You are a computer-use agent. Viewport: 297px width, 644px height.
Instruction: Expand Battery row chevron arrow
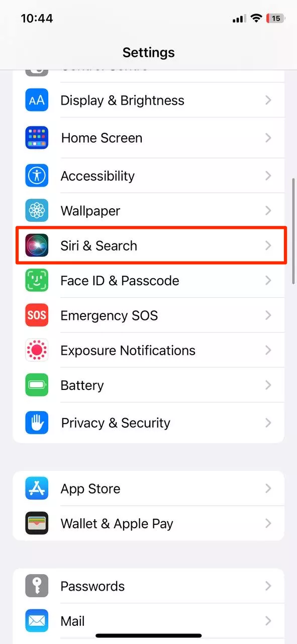(268, 385)
